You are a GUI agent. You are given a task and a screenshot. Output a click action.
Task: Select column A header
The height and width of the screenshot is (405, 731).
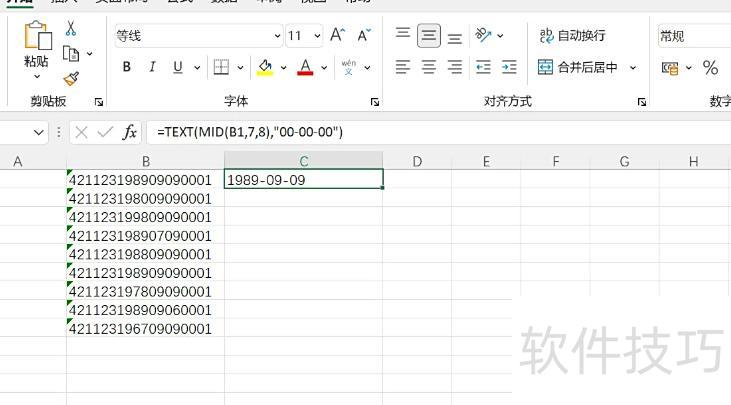pos(33,161)
